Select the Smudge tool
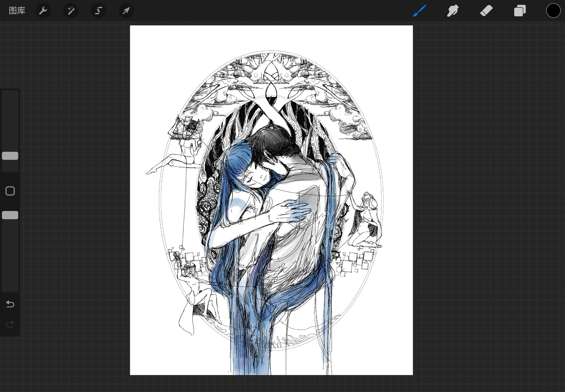The height and width of the screenshot is (392, 565). click(453, 11)
